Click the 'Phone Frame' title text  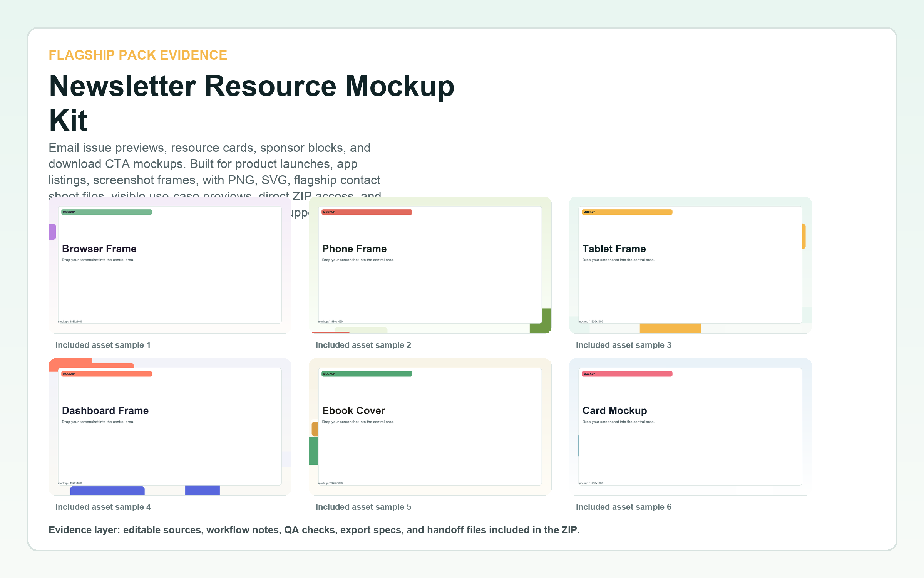click(354, 249)
